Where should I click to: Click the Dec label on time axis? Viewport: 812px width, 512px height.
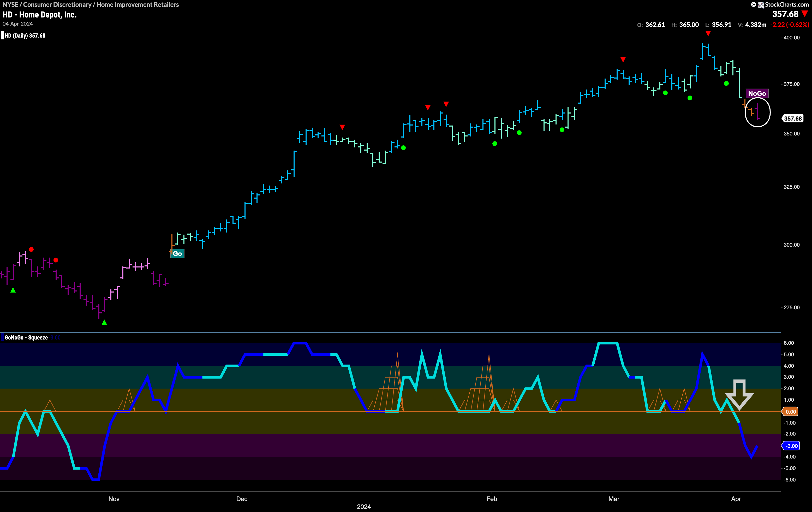tap(242, 499)
